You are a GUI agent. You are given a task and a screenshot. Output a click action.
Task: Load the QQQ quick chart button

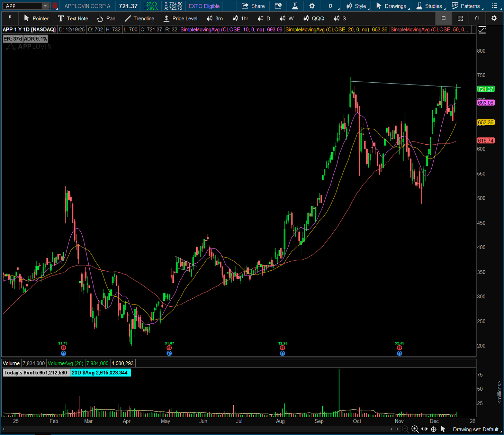tap(314, 18)
